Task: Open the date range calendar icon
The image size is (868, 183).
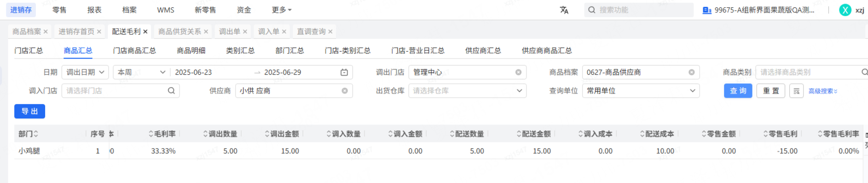Action: point(344,72)
